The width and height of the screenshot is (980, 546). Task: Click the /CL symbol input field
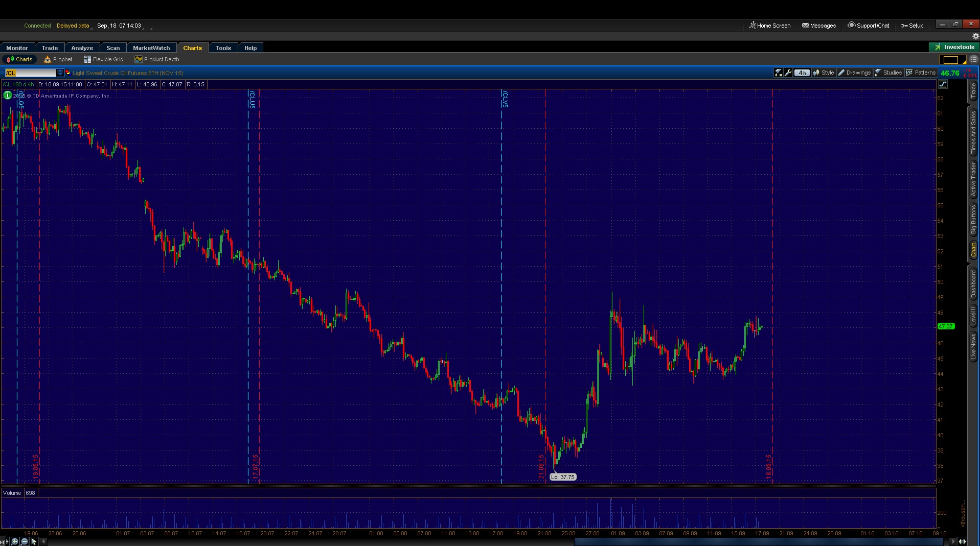tap(31, 73)
